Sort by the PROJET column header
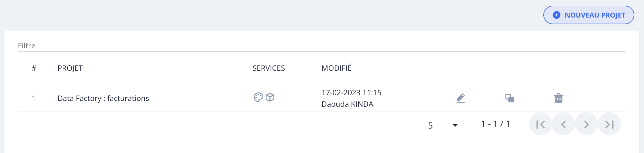 pyautogui.click(x=70, y=68)
